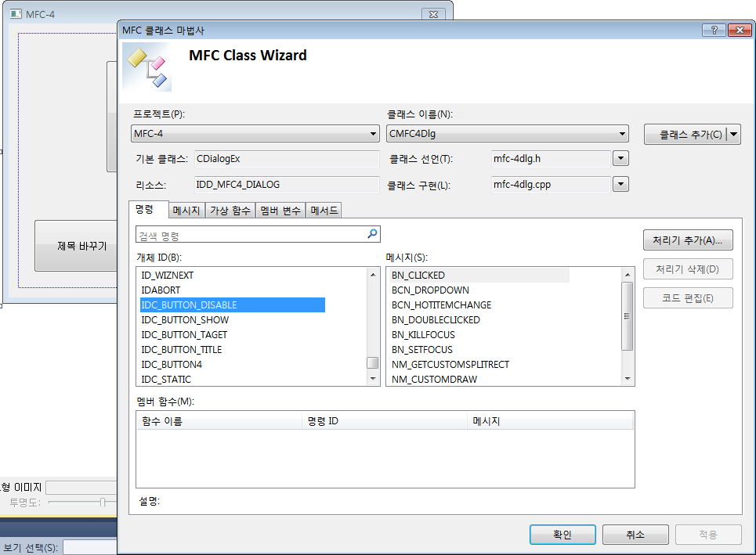Click message list scroll up arrow
756x555 pixels.
point(628,275)
